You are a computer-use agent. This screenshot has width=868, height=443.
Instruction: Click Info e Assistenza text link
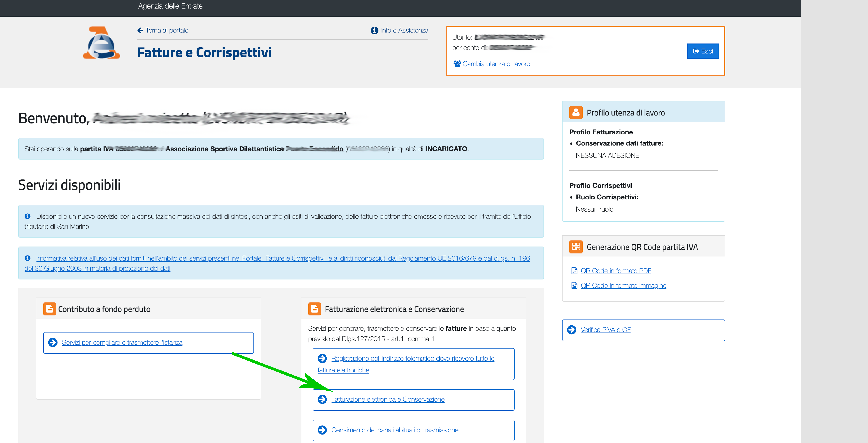pyautogui.click(x=404, y=31)
